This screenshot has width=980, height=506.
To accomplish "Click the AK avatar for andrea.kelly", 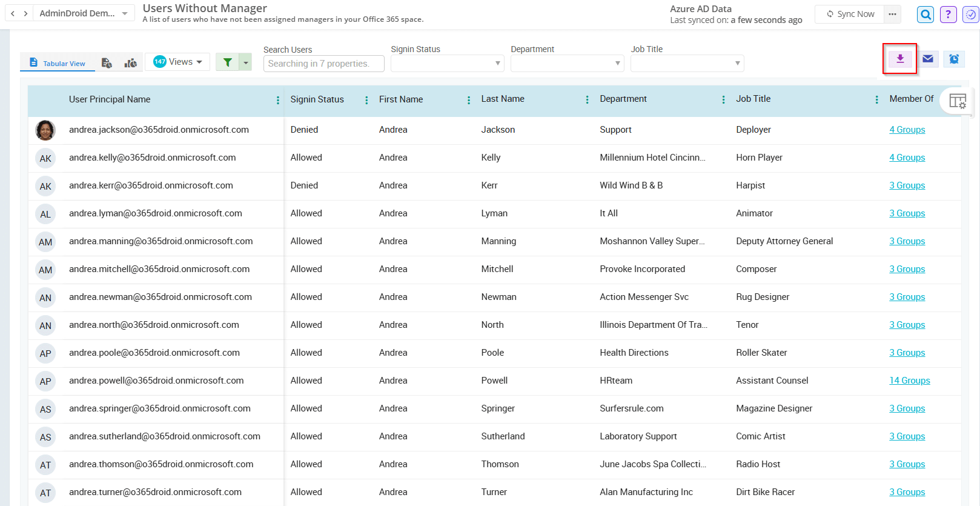I will [45, 158].
